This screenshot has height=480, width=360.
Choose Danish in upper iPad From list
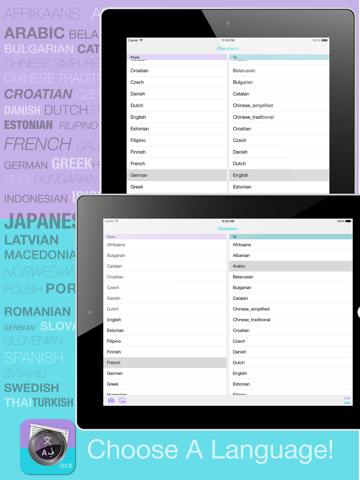177,94
